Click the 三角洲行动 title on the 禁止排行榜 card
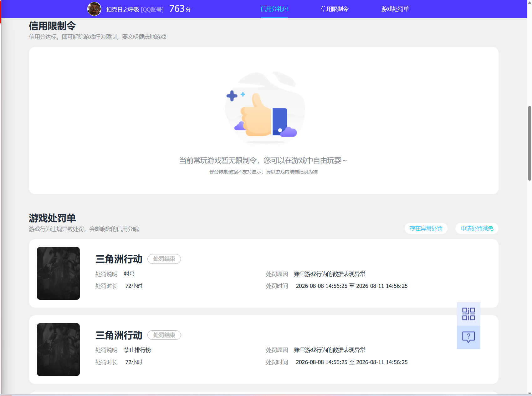 tap(119, 335)
